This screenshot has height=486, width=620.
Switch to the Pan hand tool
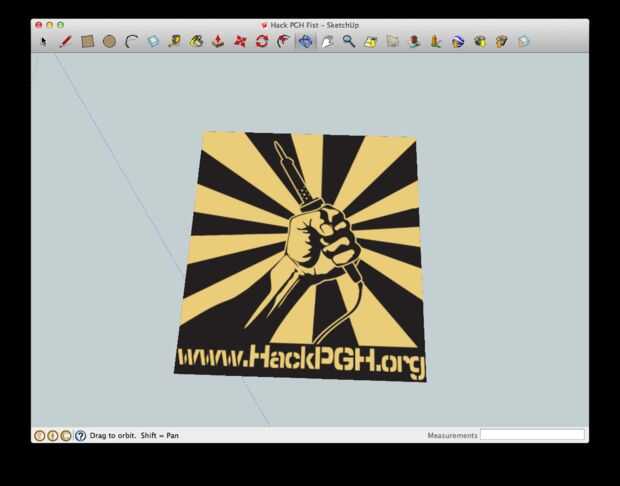click(327, 41)
